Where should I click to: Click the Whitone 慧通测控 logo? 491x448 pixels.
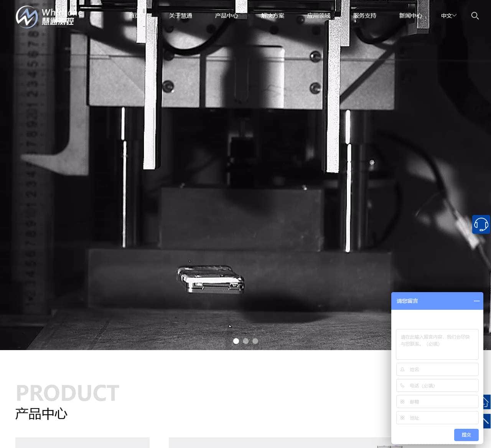[49, 17]
